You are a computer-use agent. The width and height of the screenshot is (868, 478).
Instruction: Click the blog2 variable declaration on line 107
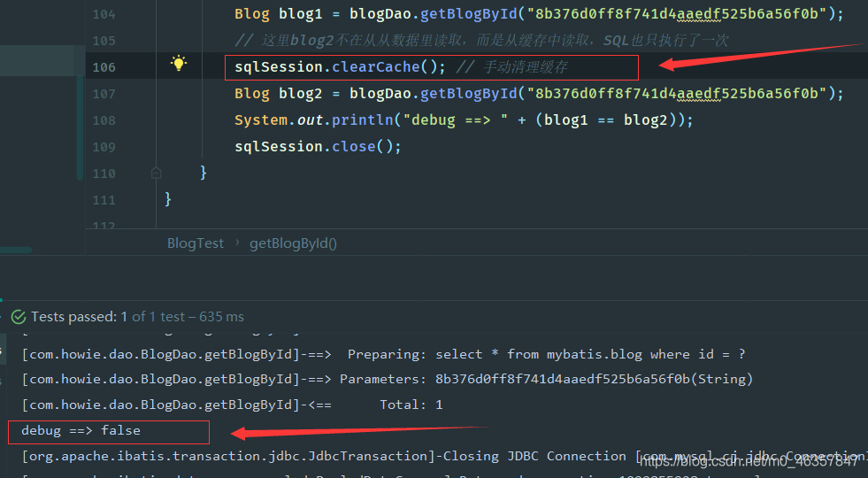[300, 94]
